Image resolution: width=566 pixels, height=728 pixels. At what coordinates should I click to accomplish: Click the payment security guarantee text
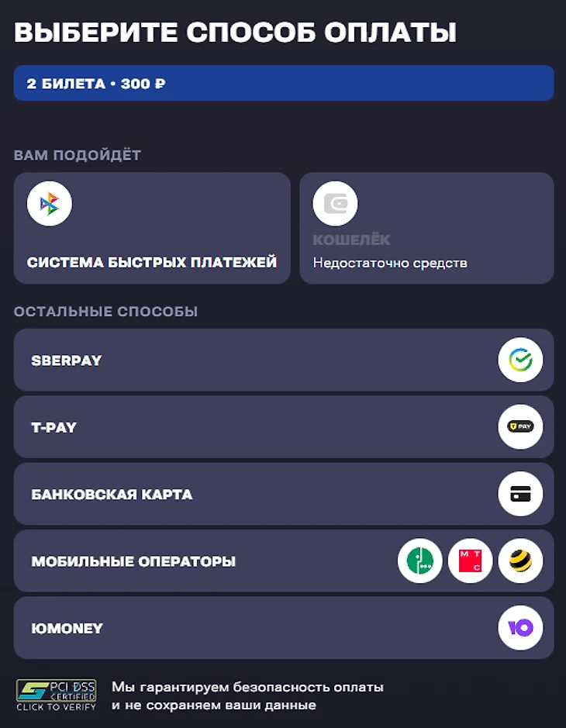coord(247,696)
